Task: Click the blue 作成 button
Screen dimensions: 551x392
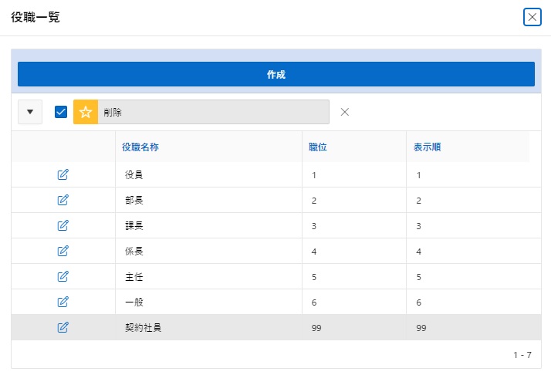Action: (x=276, y=74)
